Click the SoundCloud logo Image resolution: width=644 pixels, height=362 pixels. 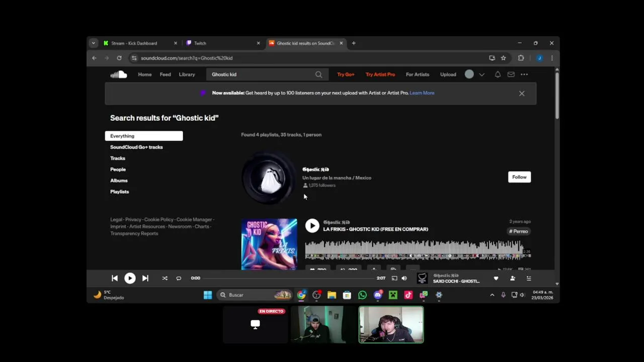[x=119, y=74]
